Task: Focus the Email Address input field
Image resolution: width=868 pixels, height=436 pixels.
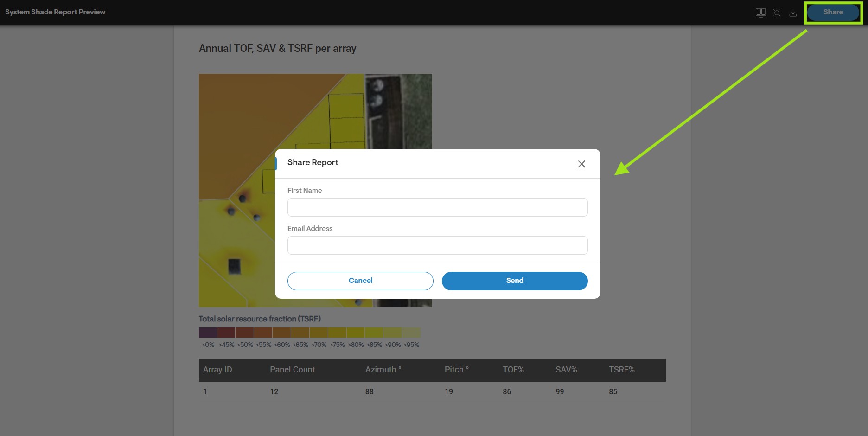Action: click(x=438, y=245)
